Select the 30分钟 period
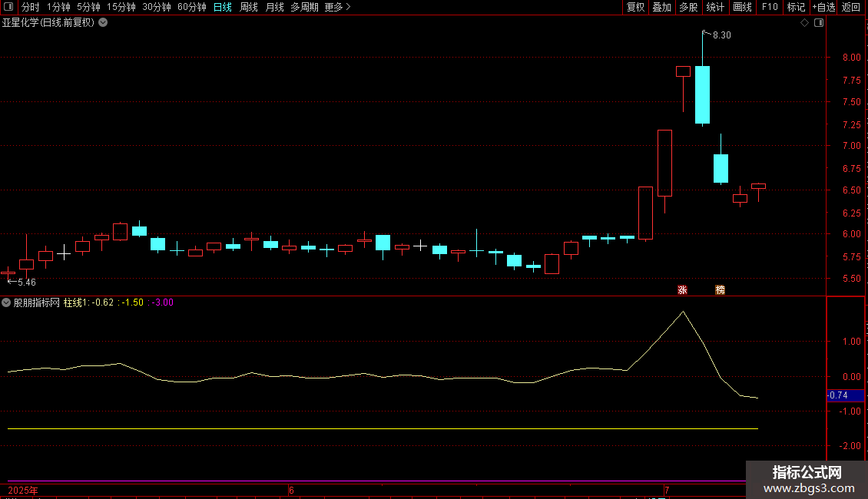Viewport: 868px width, 499px height. point(157,7)
